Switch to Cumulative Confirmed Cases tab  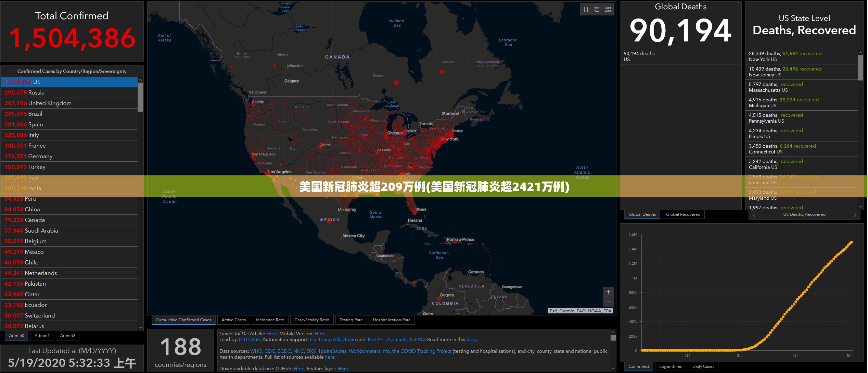click(x=183, y=320)
